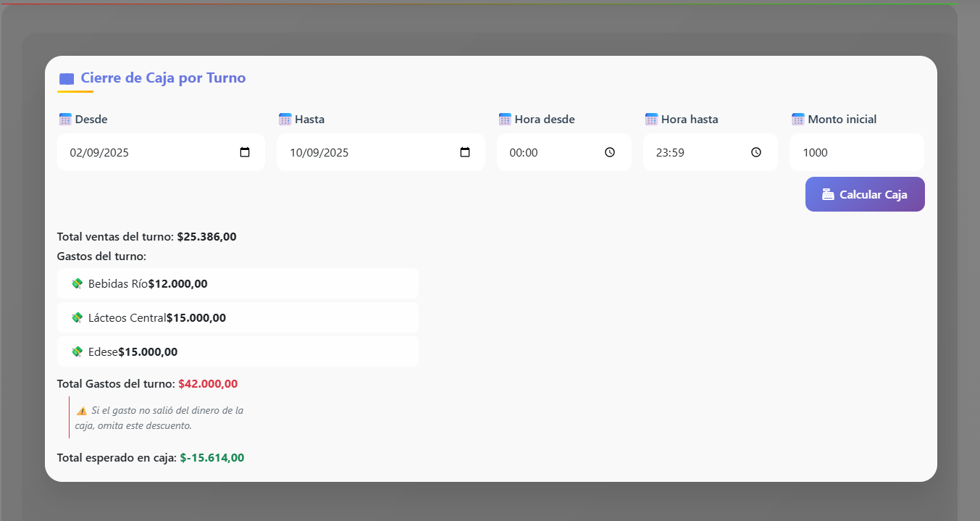Click the icon beside the Hora hasta label
This screenshot has width=980, height=521.
coord(652,120)
